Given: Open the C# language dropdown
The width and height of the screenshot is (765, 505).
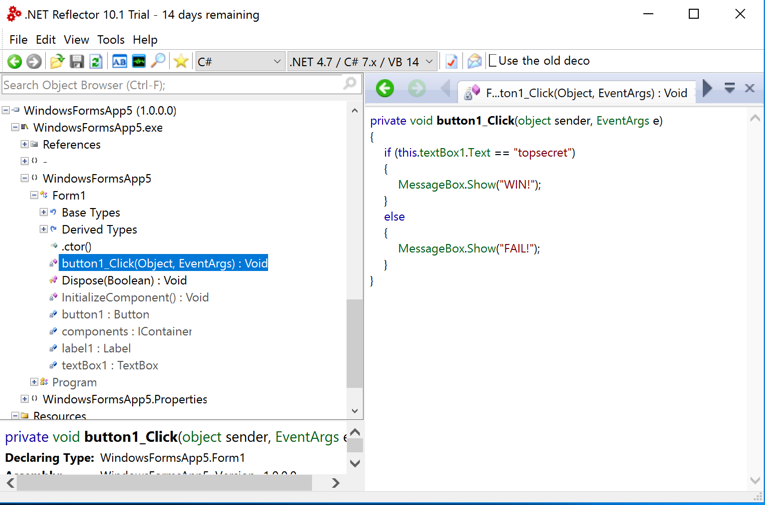Looking at the screenshot, I should point(240,61).
